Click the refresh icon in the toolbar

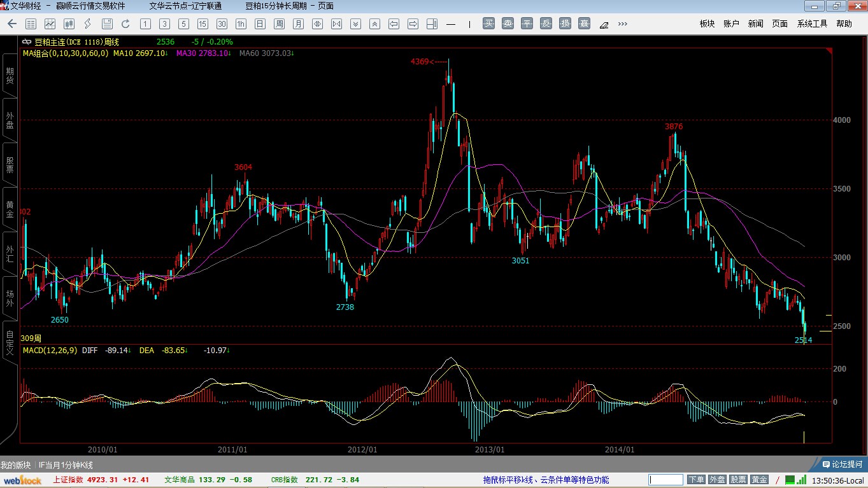point(125,24)
